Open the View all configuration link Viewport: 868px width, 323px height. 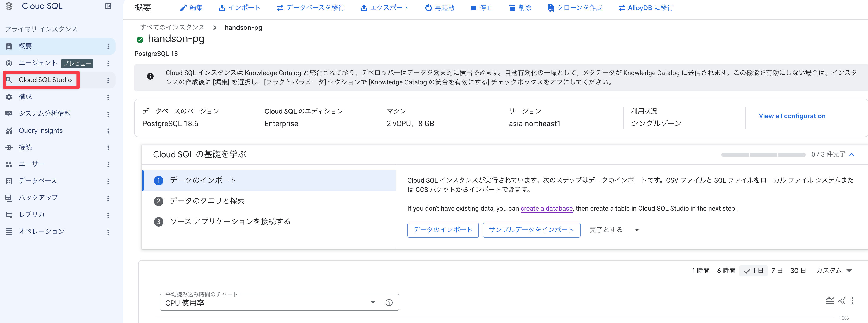[792, 116]
